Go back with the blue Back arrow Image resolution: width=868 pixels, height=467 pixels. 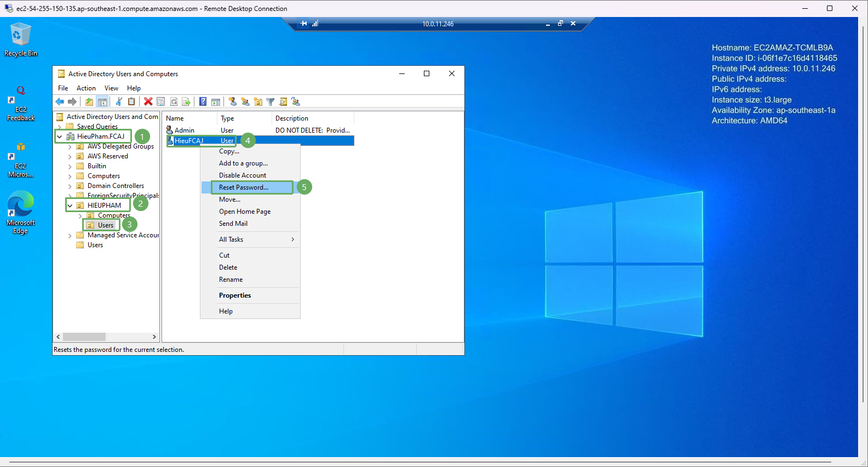point(60,101)
